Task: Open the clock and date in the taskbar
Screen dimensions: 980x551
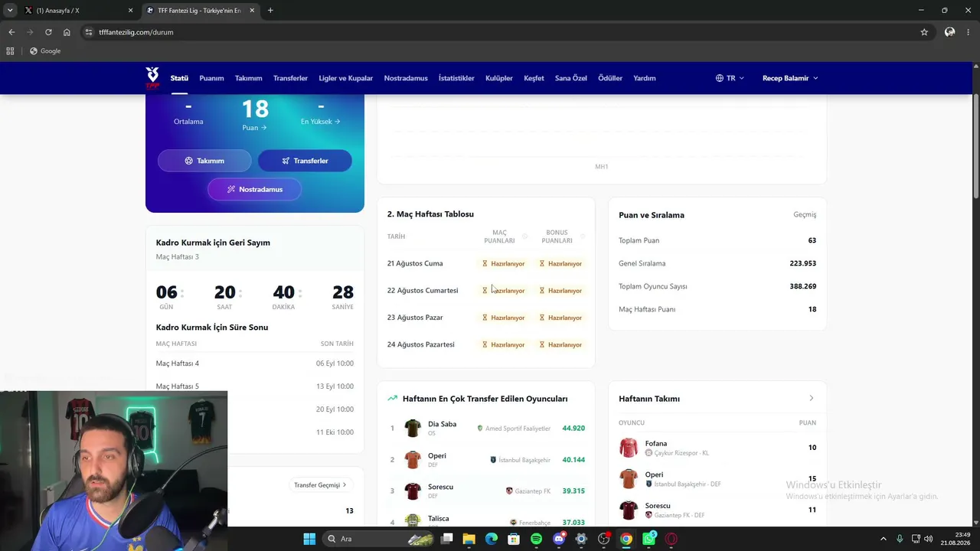Action: (x=955, y=539)
